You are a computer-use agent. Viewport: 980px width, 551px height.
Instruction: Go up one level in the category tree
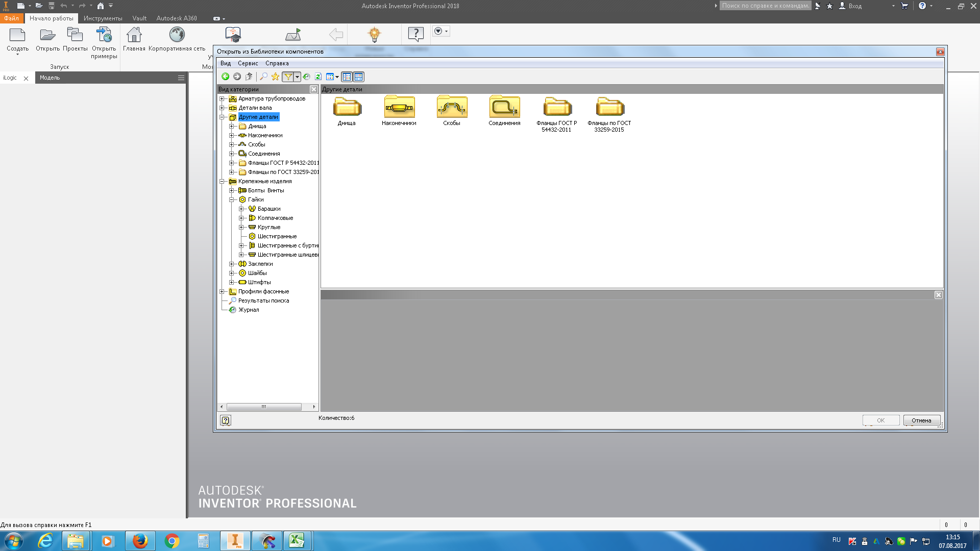pos(249,77)
